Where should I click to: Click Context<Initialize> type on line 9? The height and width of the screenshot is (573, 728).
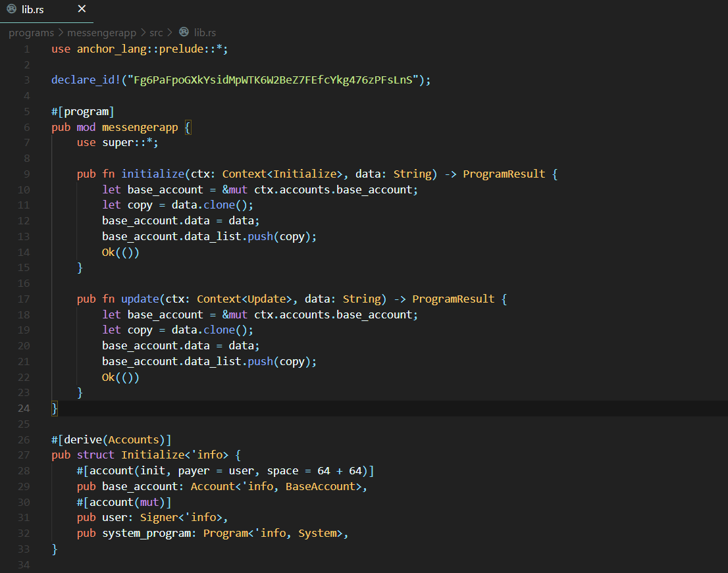[x=282, y=174]
